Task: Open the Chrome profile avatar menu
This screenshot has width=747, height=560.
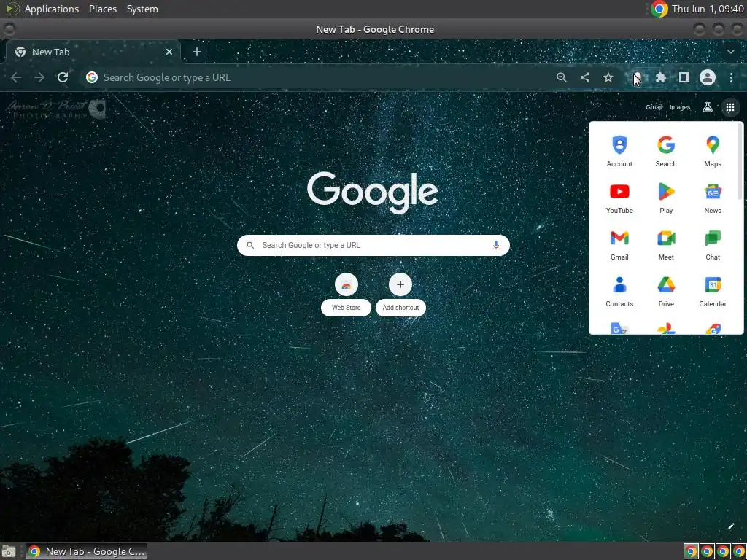Action: tap(708, 77)
